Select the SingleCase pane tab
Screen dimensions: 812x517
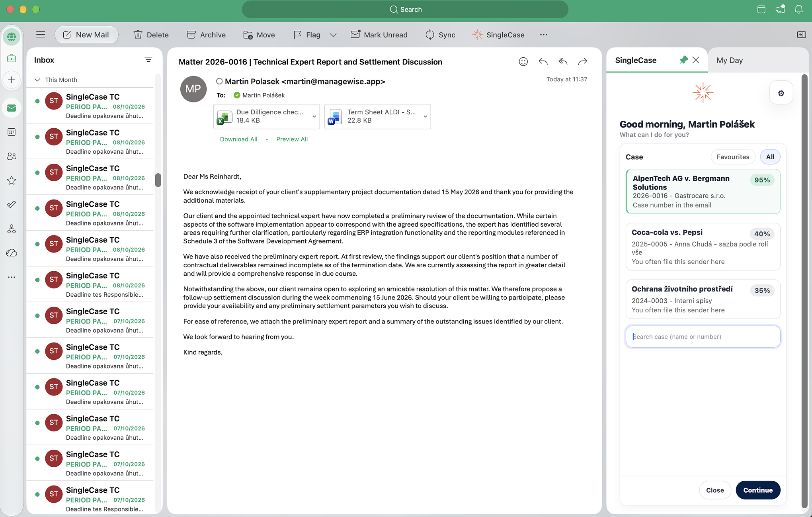pyautogui.click(x=636, y=60)
